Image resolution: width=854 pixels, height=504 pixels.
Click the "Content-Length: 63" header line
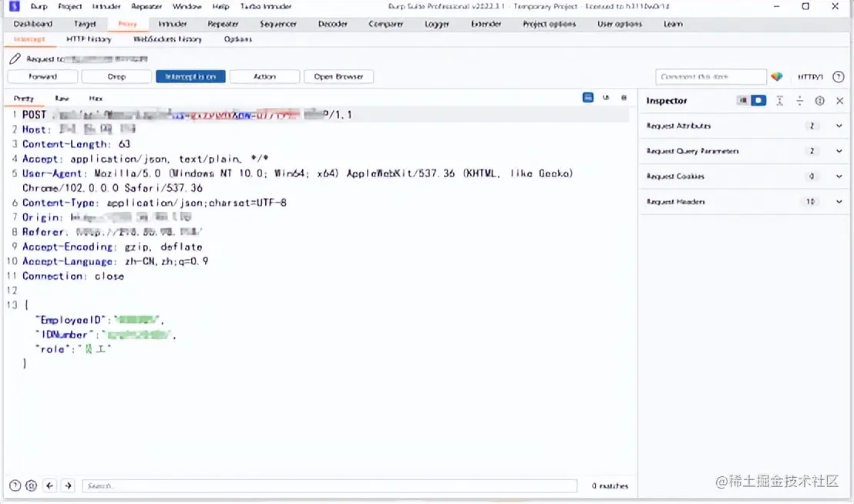point(76,144)
